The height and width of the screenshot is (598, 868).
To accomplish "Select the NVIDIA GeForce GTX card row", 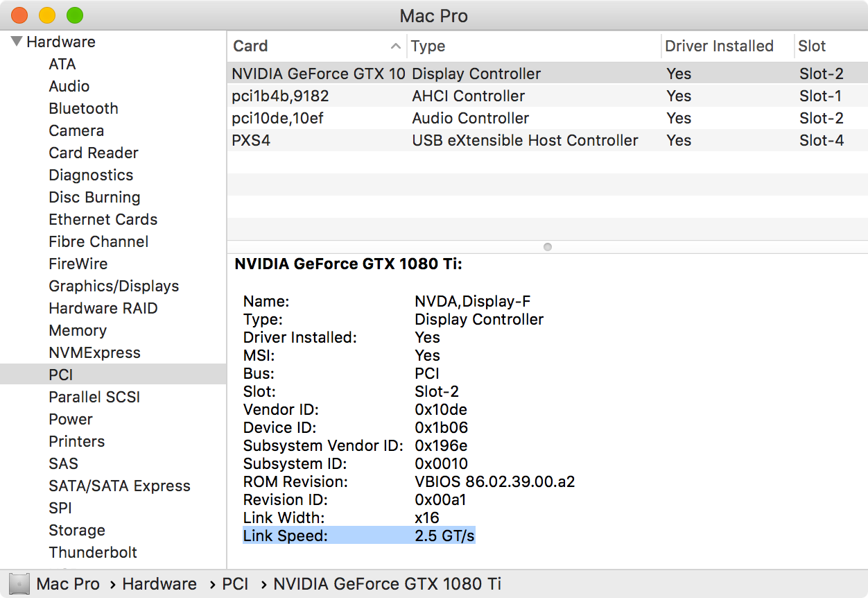I will [547, 74].
